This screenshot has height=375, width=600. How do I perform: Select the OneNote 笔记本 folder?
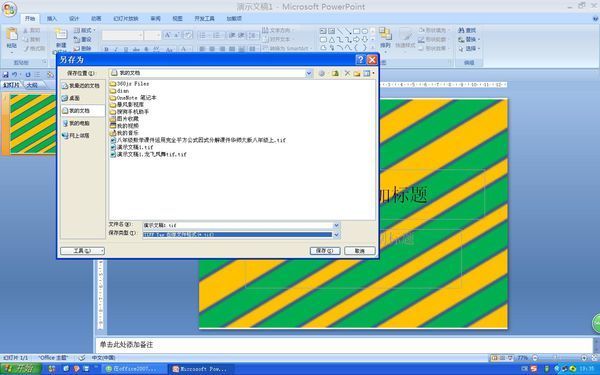coord(133,98)
